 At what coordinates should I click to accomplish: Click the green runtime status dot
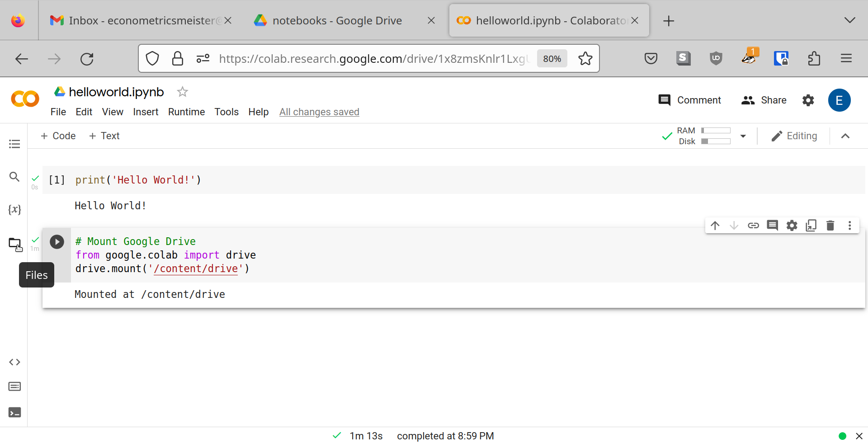click(842, 436)
